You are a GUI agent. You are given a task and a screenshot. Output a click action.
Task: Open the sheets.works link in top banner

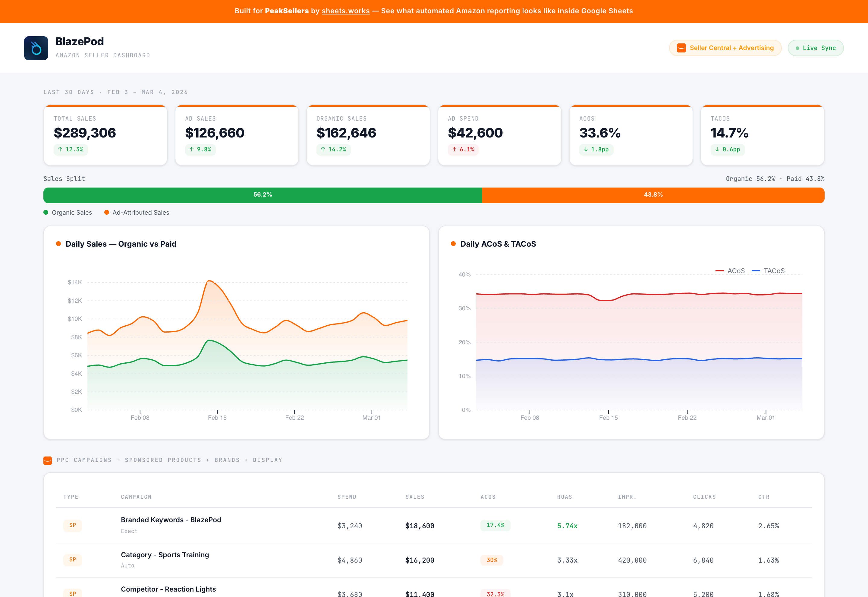point(345,11)
